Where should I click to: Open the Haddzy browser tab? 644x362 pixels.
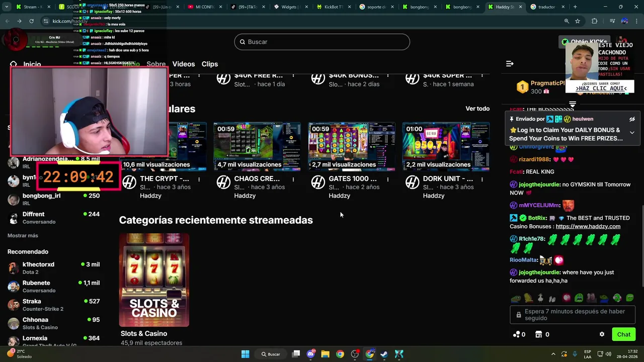point(501,7)
